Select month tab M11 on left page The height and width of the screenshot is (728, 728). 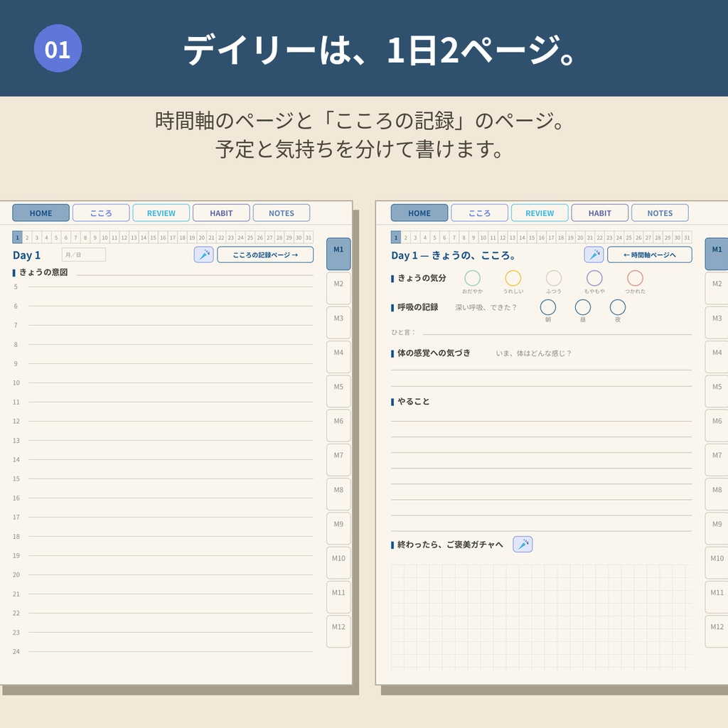338,597
